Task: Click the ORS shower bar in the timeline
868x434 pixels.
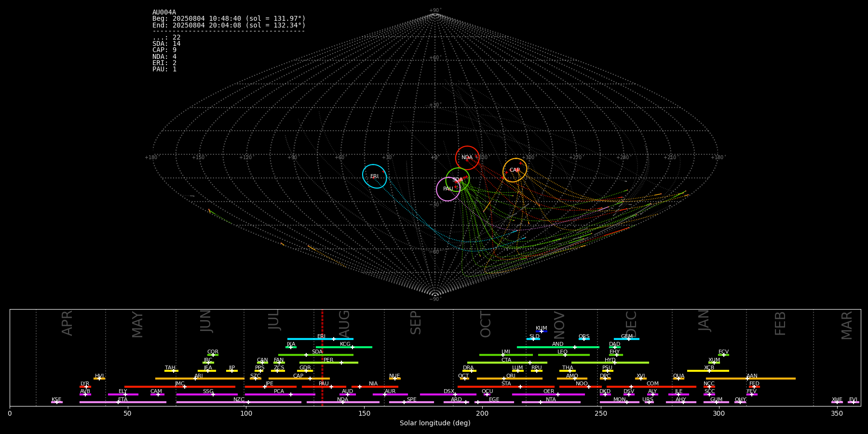Action: pos(584,339)
